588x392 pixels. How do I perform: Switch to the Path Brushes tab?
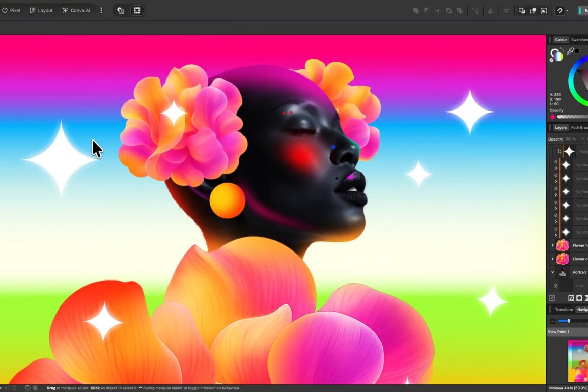tap(579, 128)
